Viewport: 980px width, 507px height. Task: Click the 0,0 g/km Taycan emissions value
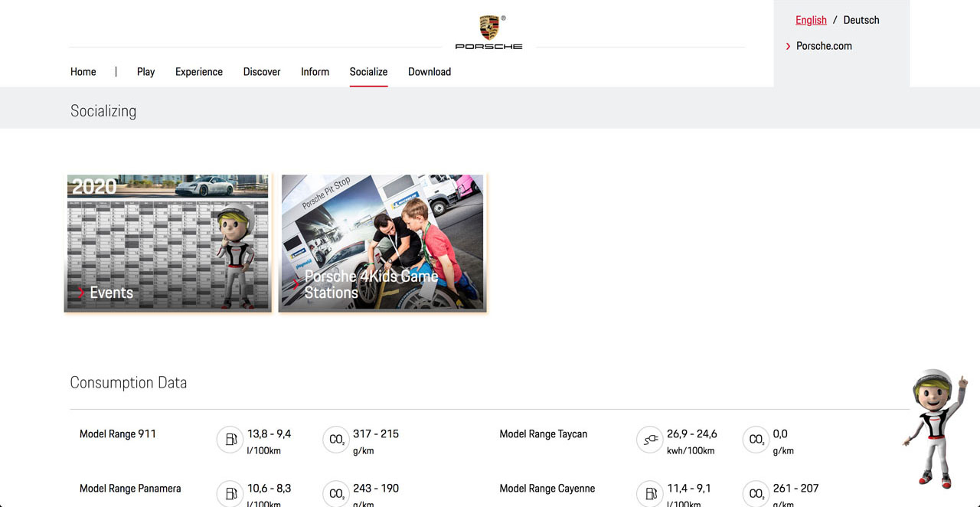[x=780, y=433]
